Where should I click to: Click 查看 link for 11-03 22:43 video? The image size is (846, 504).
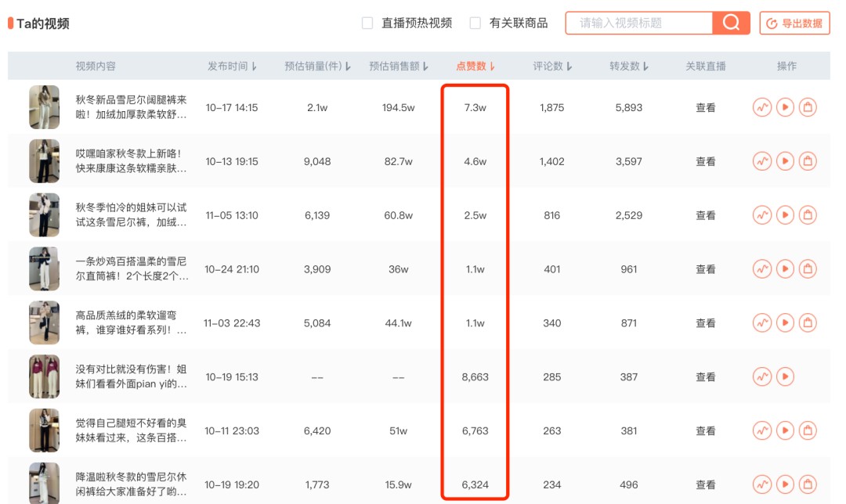point(705,323)
